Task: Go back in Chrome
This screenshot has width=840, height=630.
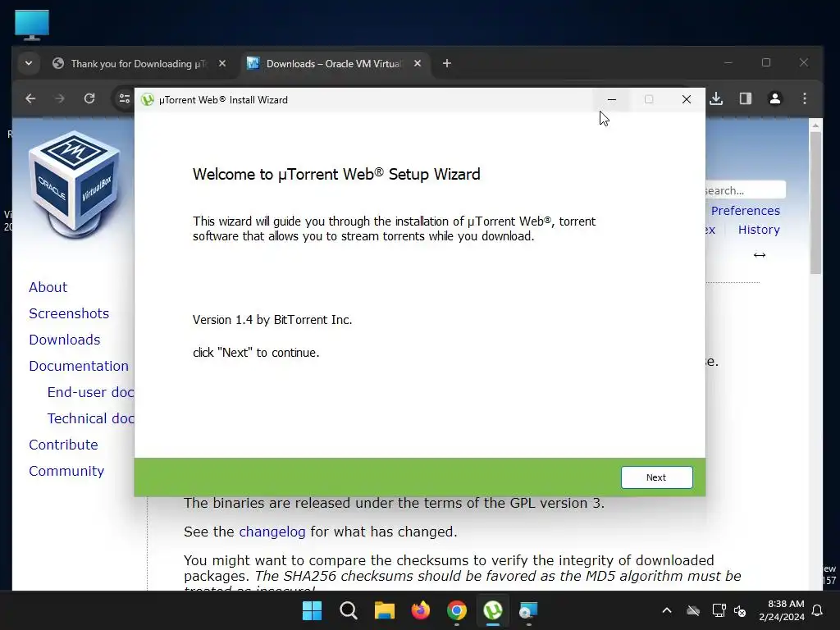Action: click(x=30, y=98)
